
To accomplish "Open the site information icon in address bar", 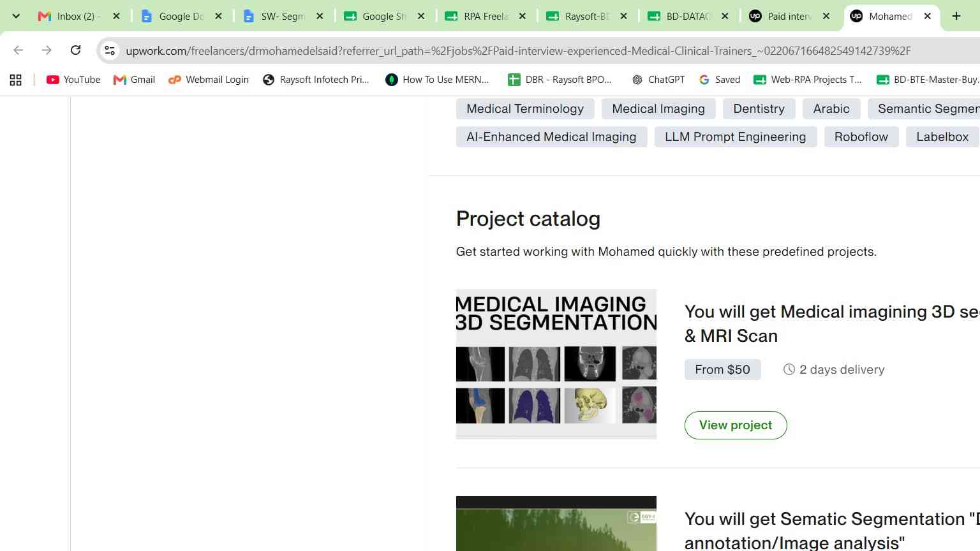I will click(110, 50).
